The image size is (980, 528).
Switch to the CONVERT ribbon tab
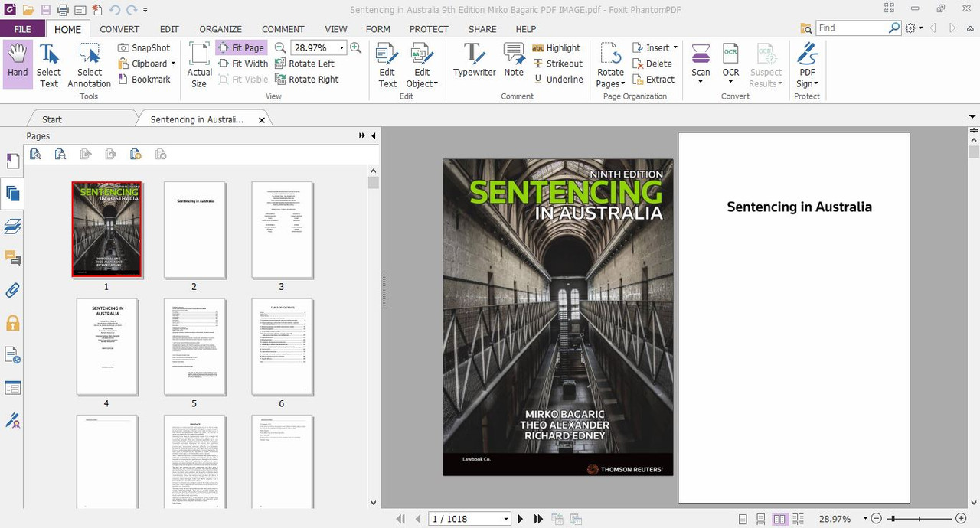119,29
